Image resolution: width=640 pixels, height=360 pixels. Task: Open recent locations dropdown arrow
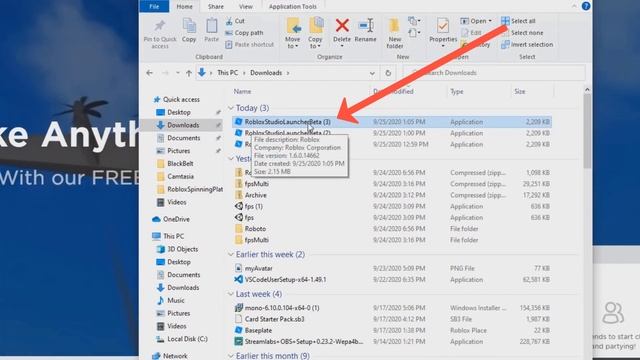178,73
